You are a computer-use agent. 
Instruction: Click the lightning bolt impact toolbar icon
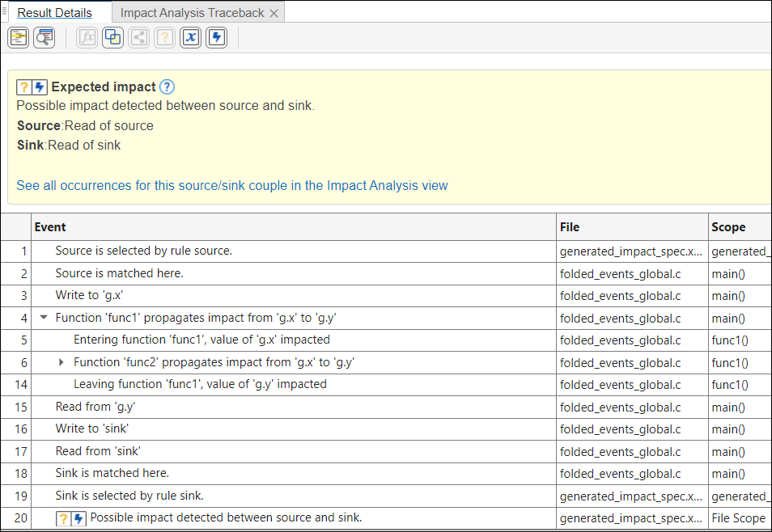pyautogui.click(x=216, y=38)
